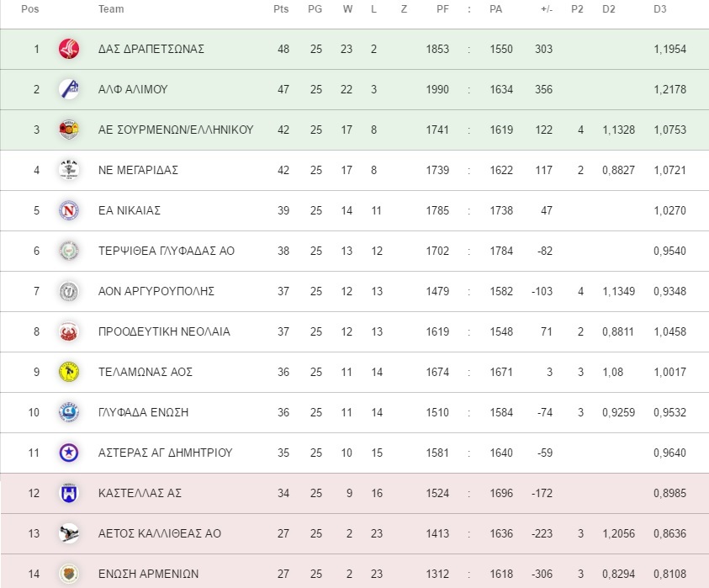Click the ΑΛΦ ΑΛΙΜΟΥ team logo
This screenshot has width=709, height=588.
[x=69, y=89]
